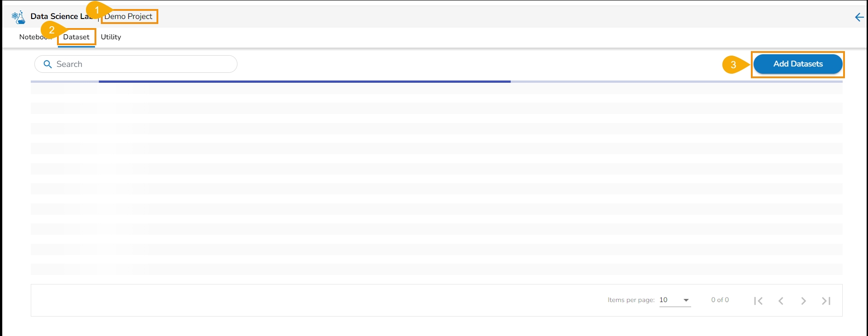
Task: Click the Data Science Lab flask logo
Action: click(19, 17)
